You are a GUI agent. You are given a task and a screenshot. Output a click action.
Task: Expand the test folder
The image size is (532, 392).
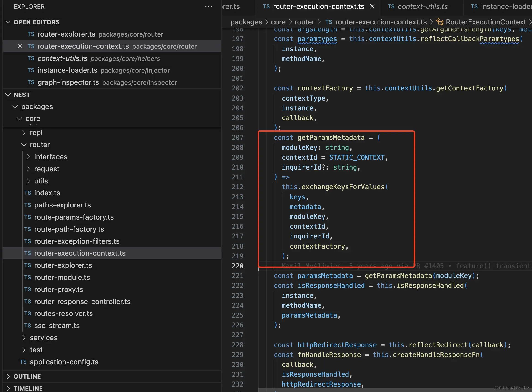coord(24,350)
